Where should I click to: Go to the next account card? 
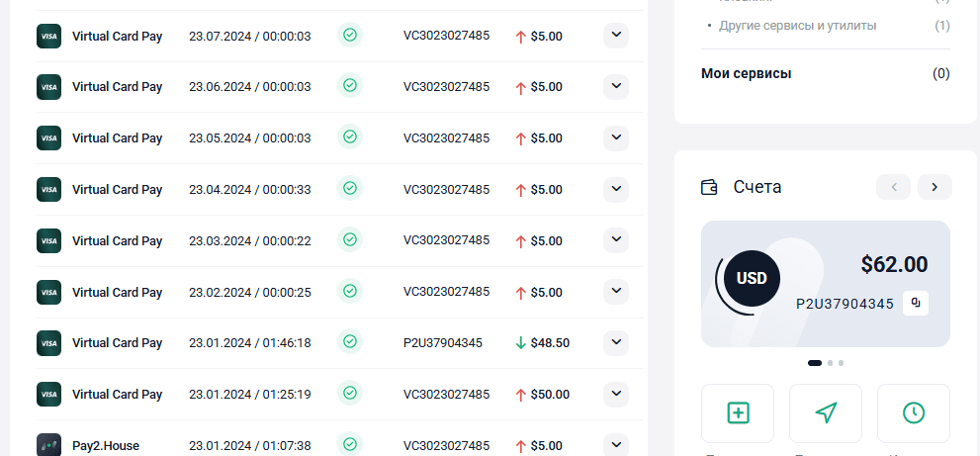(935, 187)
